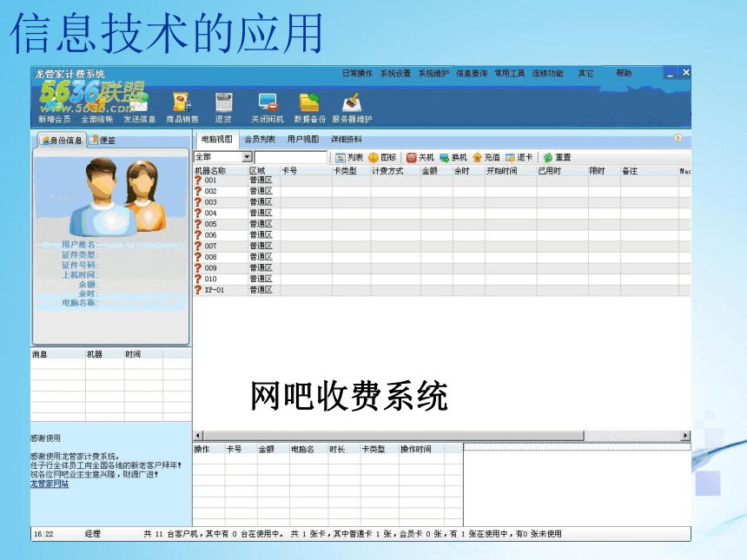Switch to 列表 view button
The height and width of the screenshot is (560, 747).
[349, 157]
